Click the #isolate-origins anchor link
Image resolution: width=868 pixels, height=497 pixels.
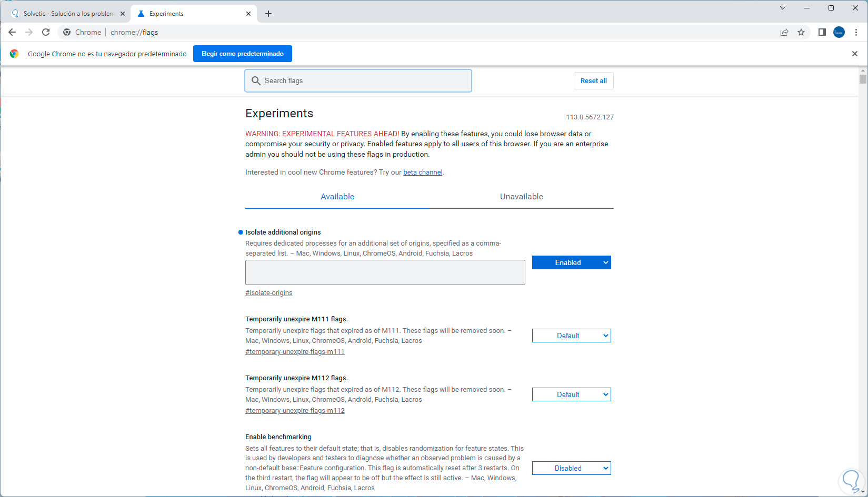[x=268, y=293]
